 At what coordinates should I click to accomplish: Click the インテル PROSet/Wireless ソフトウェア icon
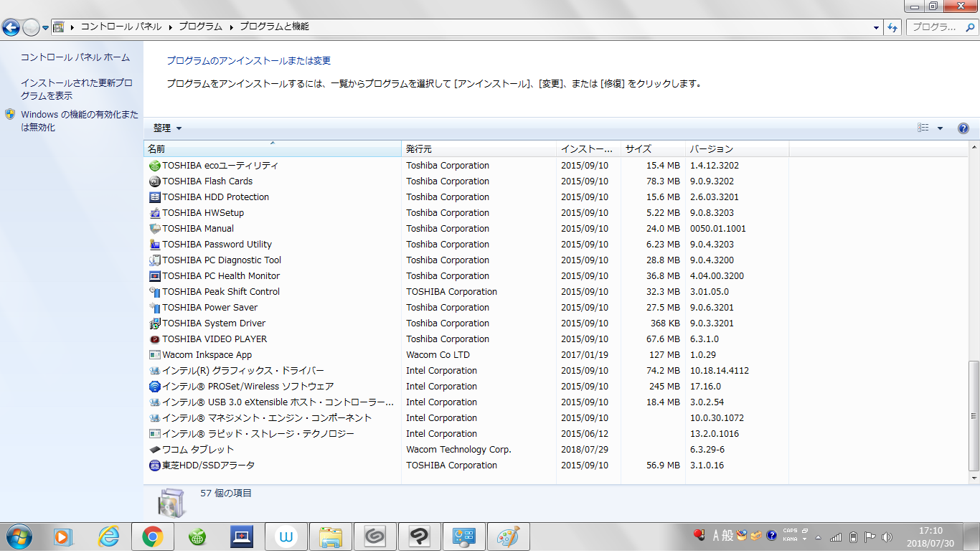click(x=155, y=387)
